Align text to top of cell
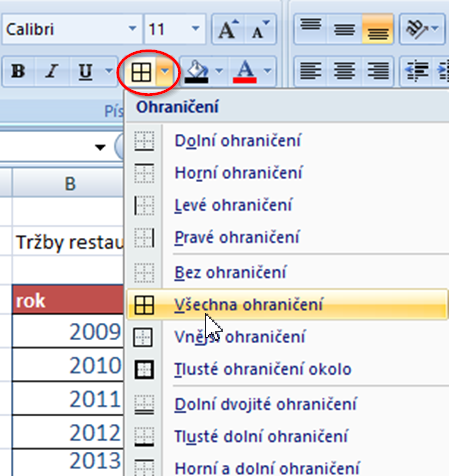 pos(311,29)
